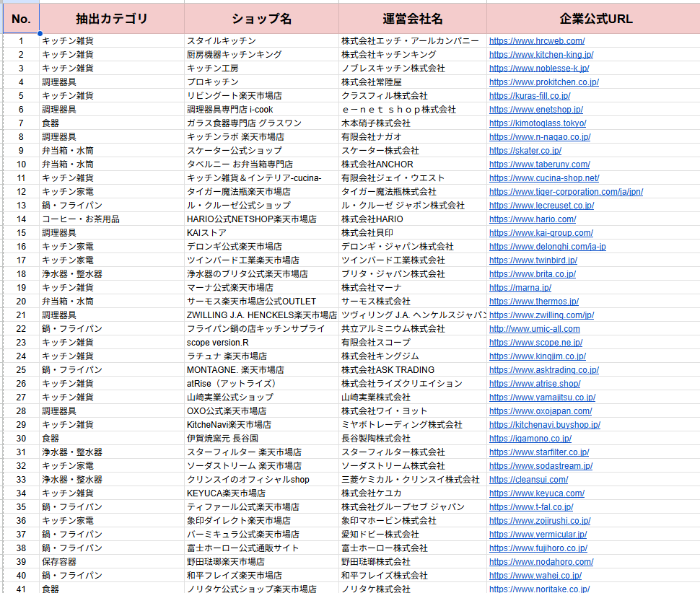Open the prokitchen.co.jp link
The width and height of the screenshot is (700, 593).
(x=543, y=82)
